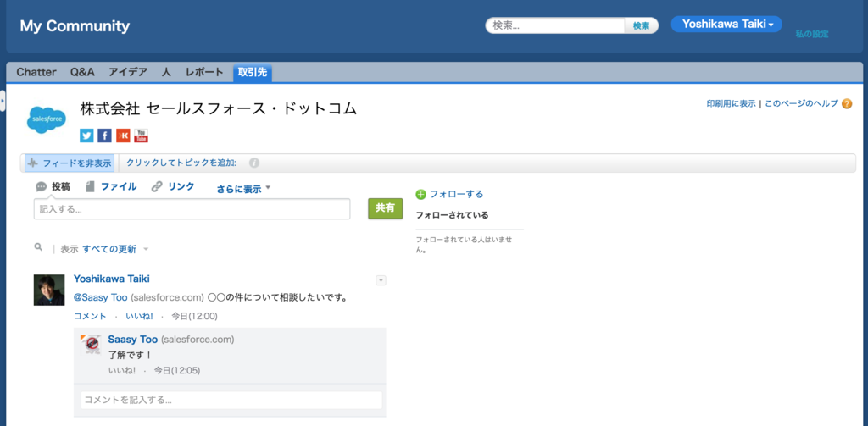Open the Facebook social icon

(x=104, y=136)
